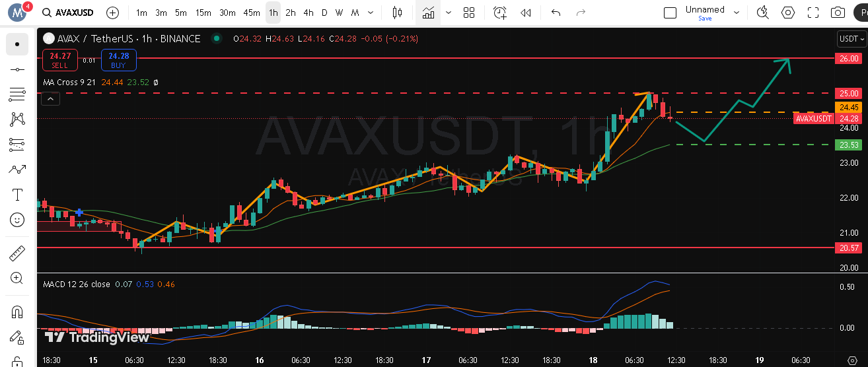Expand the layout management dropdown arrow
The height and width of the screenshot is (367, 868).
click(x=737, y=13)
